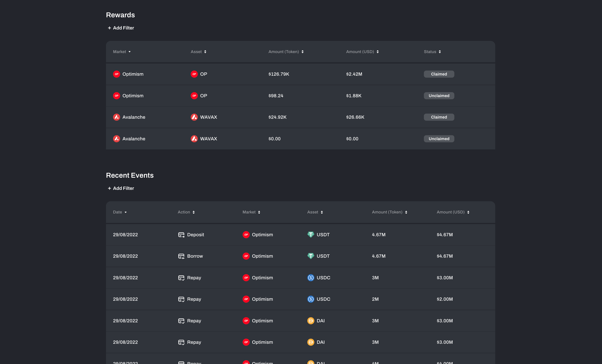Select the Optimism USDT Borrow event row
Viewport: 602px width, 364px height.
[x=300, y=256]
